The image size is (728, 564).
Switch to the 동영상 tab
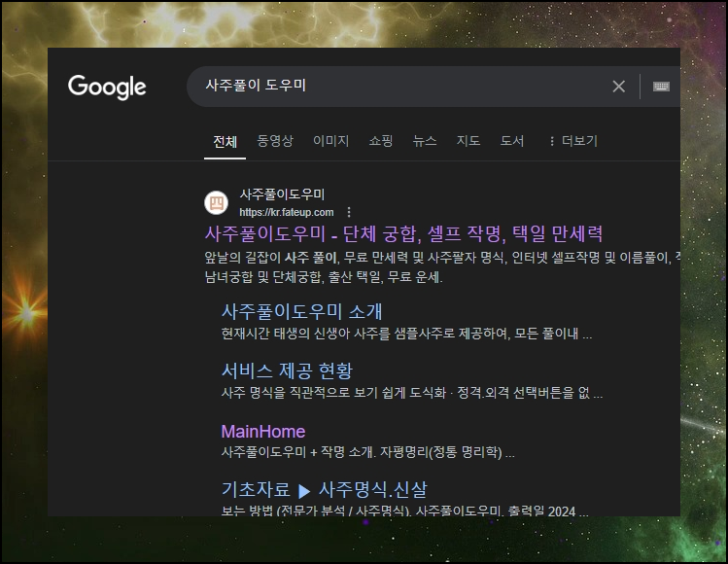pos(275,141)
